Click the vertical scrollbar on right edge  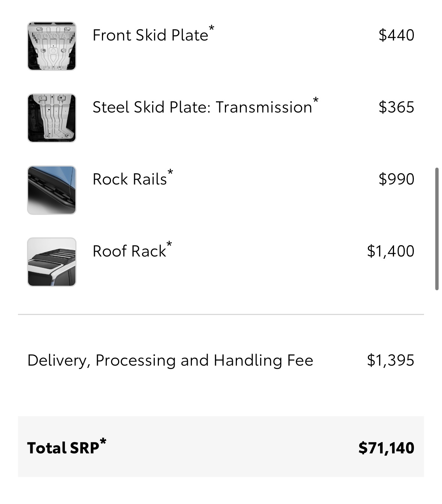(437, 229)
